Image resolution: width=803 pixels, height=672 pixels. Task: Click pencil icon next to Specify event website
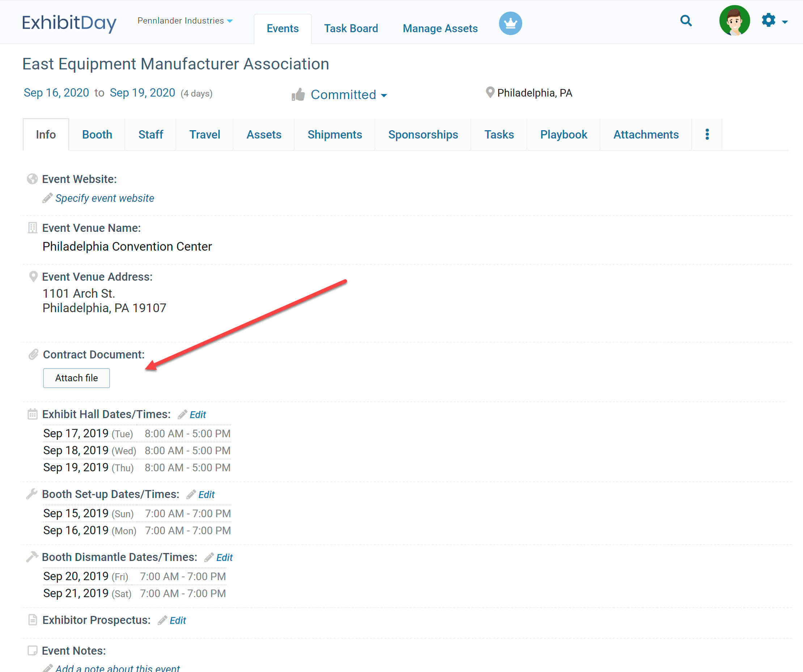click(47, 198)
